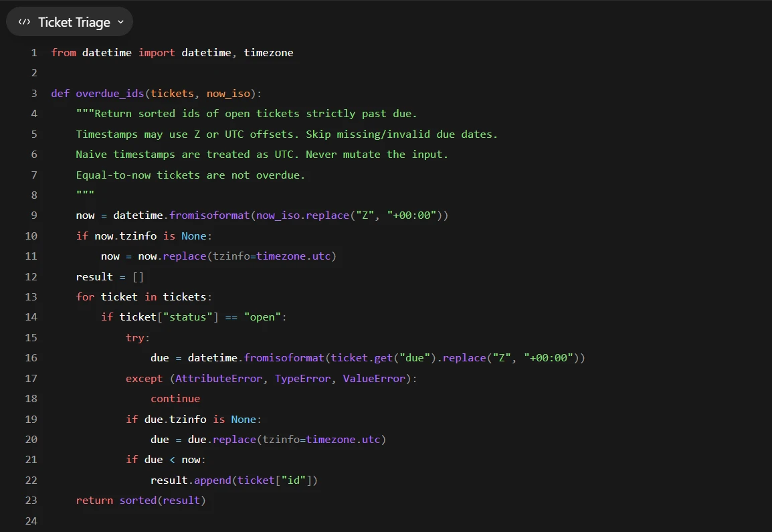Click line number 21 in the gutter
Screen dimensions: 772x532
coord(31,460)
